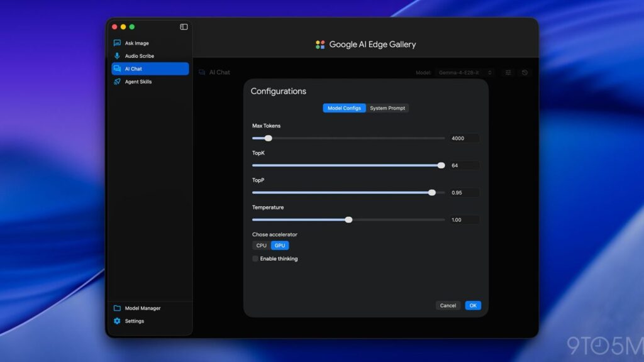Click the yellow minimize window button
644x362 pixels.
click(123, 26)
